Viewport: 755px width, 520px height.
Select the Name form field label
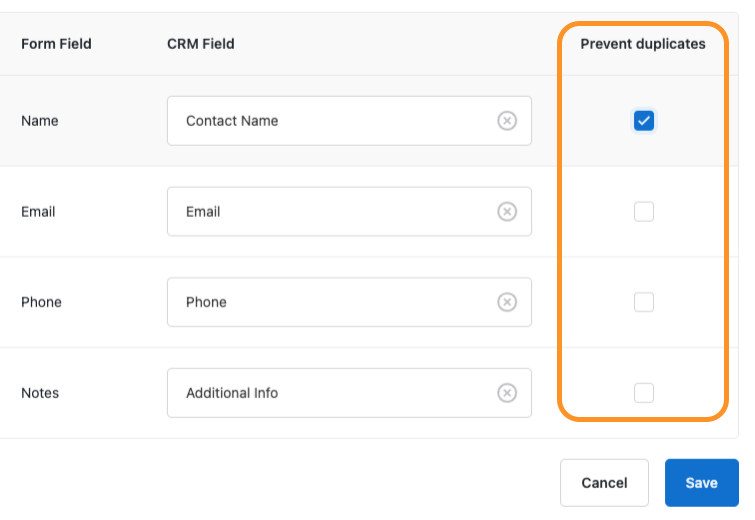(40, 121)
